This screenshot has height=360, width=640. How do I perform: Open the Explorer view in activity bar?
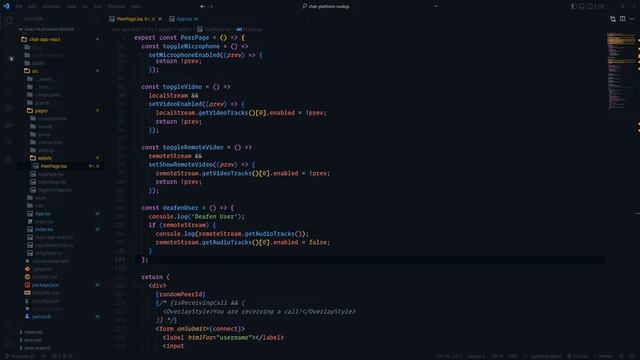pyautogui.click(x=9, y=20)
